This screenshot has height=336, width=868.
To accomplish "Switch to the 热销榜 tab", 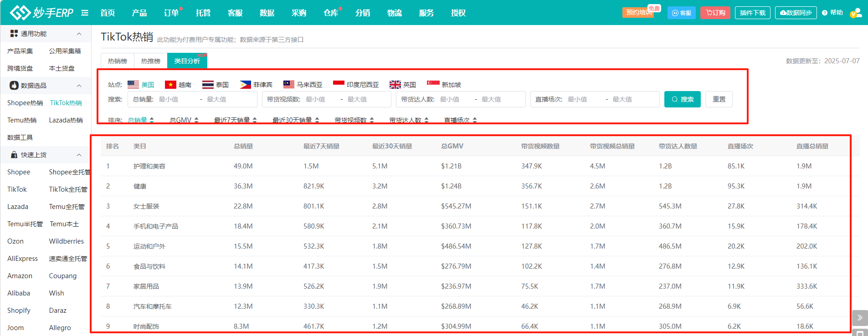I will pos(118,61).
